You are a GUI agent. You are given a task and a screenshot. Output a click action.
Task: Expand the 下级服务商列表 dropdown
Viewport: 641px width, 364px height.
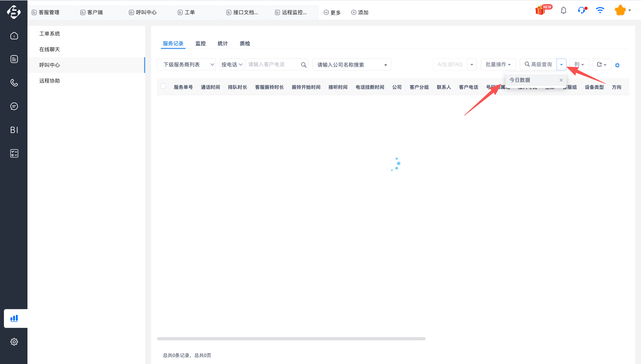(186, 64)
